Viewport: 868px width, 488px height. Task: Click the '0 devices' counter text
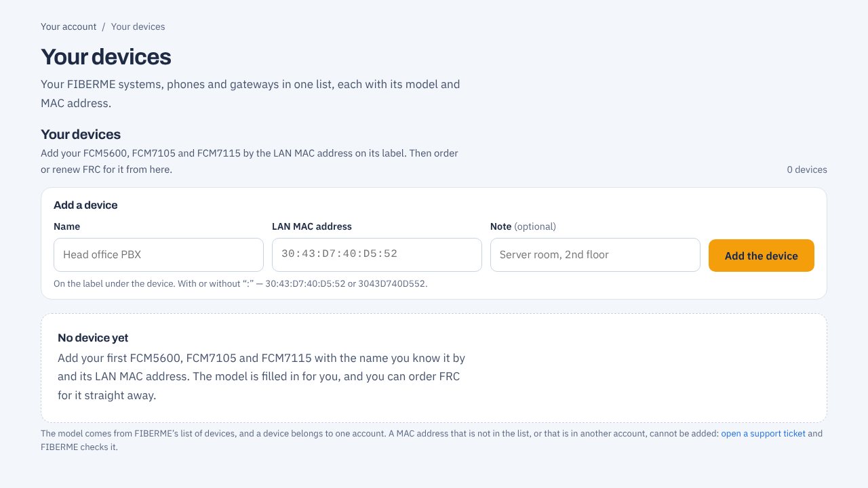coord(807,169)
